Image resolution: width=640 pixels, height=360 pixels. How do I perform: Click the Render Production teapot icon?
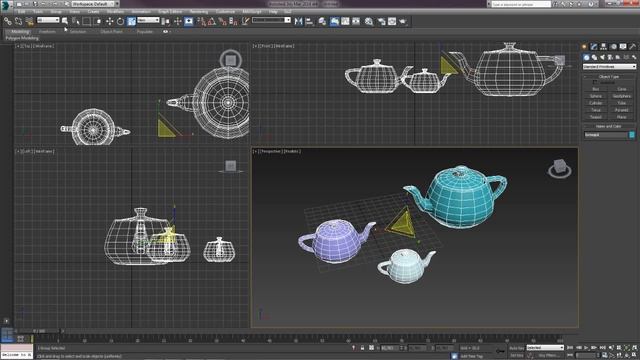(x=403, y=21)
